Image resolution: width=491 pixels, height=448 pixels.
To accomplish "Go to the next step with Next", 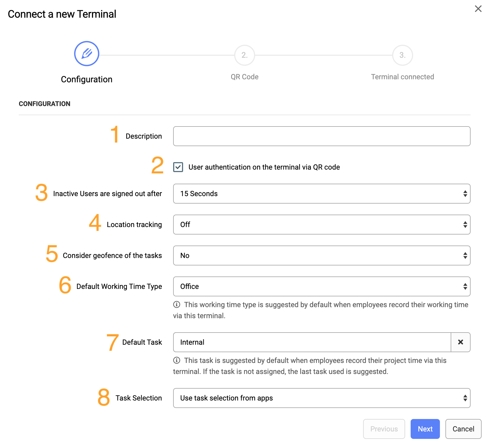I will coord(425,429).
